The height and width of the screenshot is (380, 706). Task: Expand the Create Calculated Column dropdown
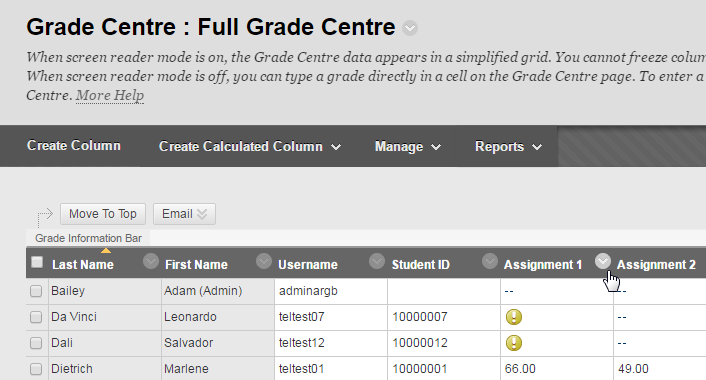(x=250, y=146)
